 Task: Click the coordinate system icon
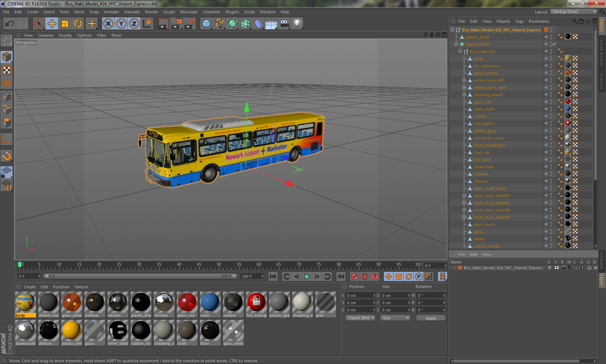pos(147,24)
